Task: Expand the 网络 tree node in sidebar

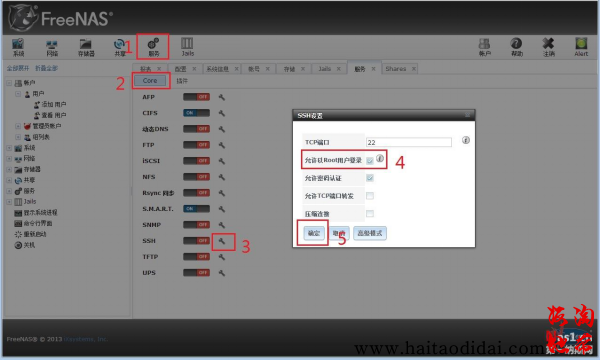Action: click(9, 158)
